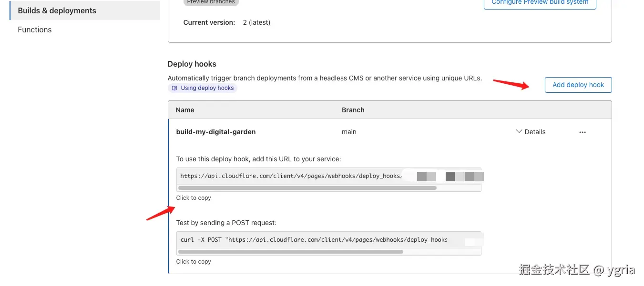Click the Deploy hooks section heading
This screenshot has width=644, height=286.
click(x=192, y=64)
